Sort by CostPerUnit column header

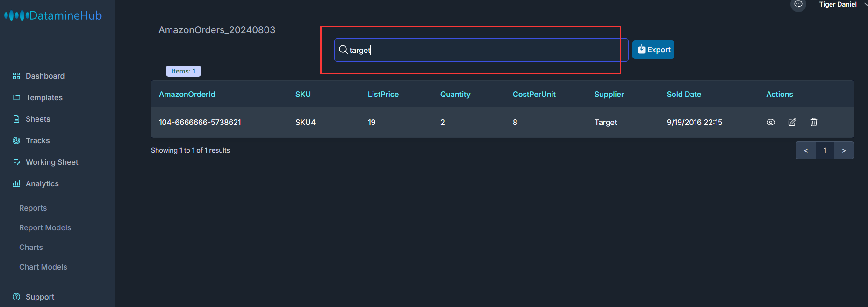pyautogui.click(x=534, y=94)
